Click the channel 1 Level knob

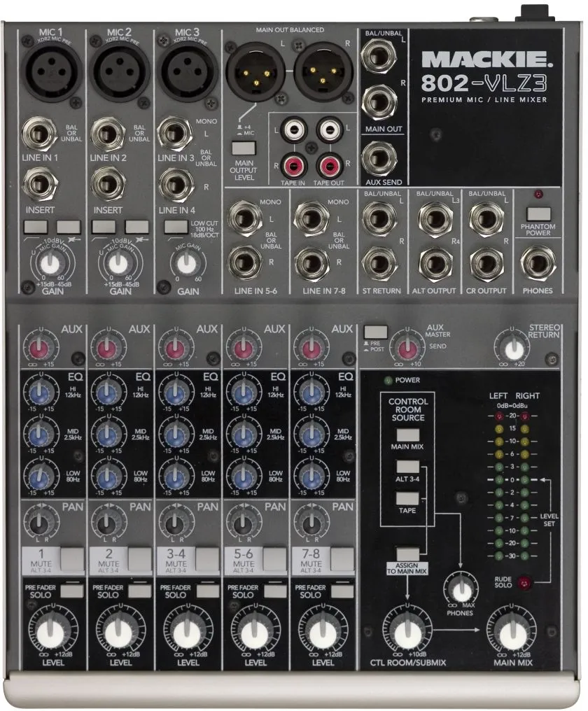pyautogui.click(x=51, y=631)
